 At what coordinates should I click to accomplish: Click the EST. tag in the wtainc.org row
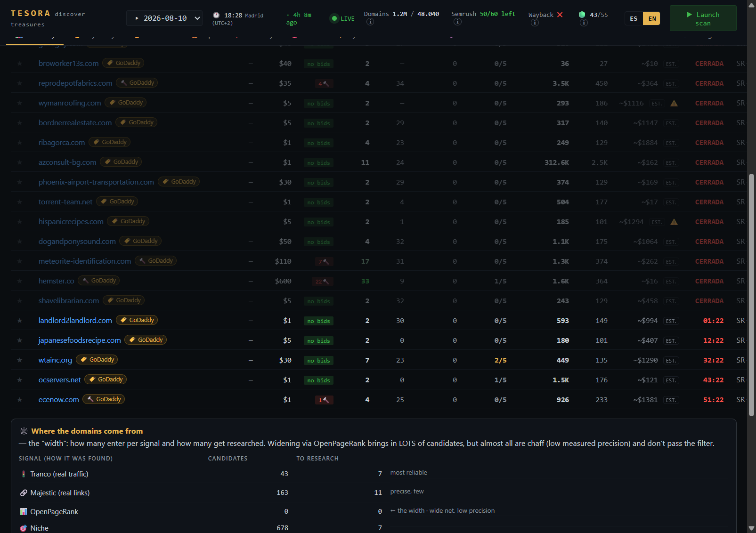(x=671, y=361)
